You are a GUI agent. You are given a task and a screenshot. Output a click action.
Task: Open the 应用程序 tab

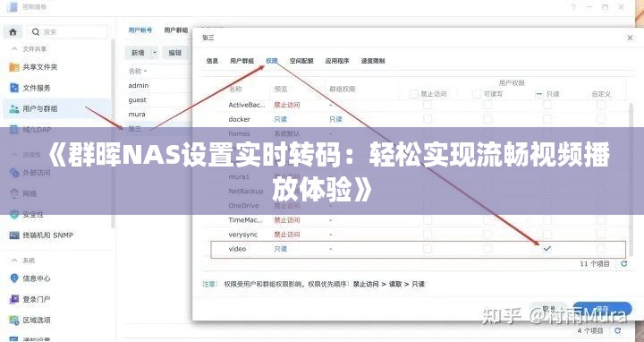(x=337, y=61)
